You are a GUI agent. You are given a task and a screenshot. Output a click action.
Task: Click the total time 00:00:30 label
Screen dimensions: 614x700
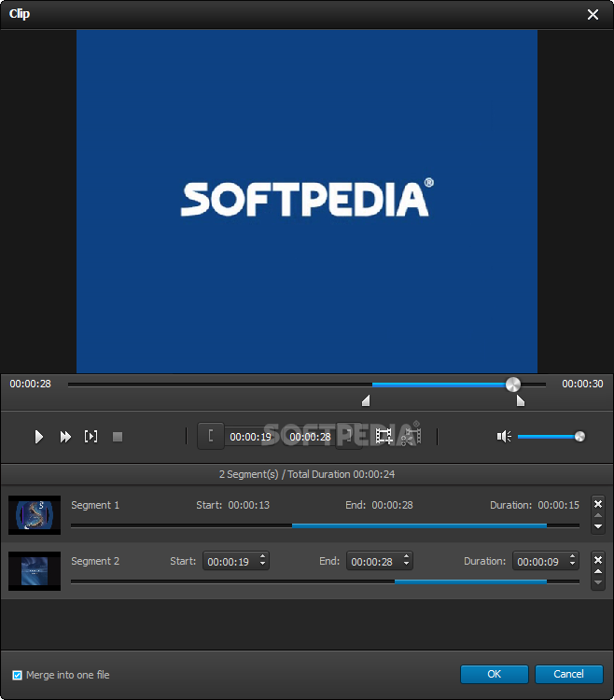(x=582, y=384)
